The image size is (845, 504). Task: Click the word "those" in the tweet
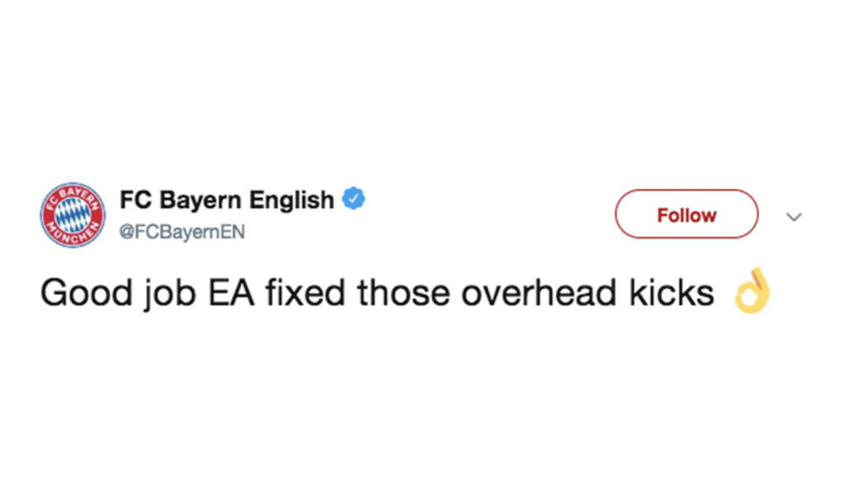[x=403, y=293]
